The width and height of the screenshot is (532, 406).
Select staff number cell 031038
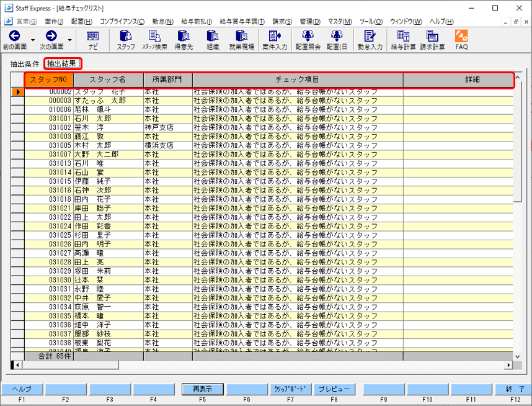[x=49, y=343]
